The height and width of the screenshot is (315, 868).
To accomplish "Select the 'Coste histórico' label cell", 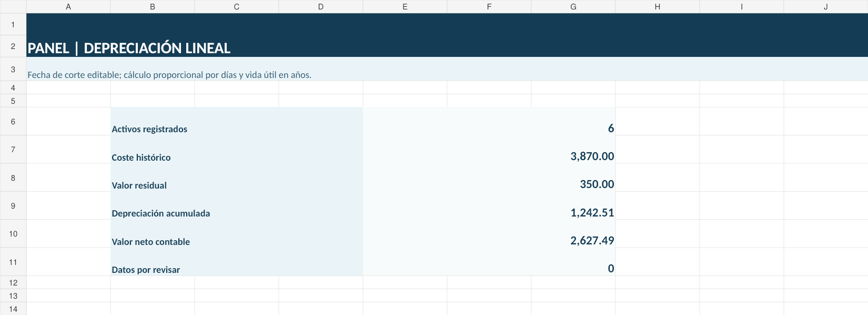I will (237, 150).
